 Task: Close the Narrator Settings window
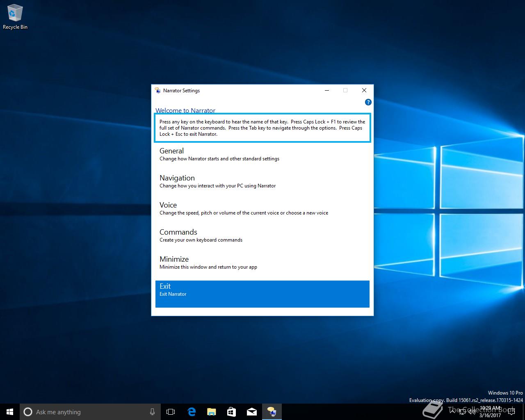coord(364,90)
